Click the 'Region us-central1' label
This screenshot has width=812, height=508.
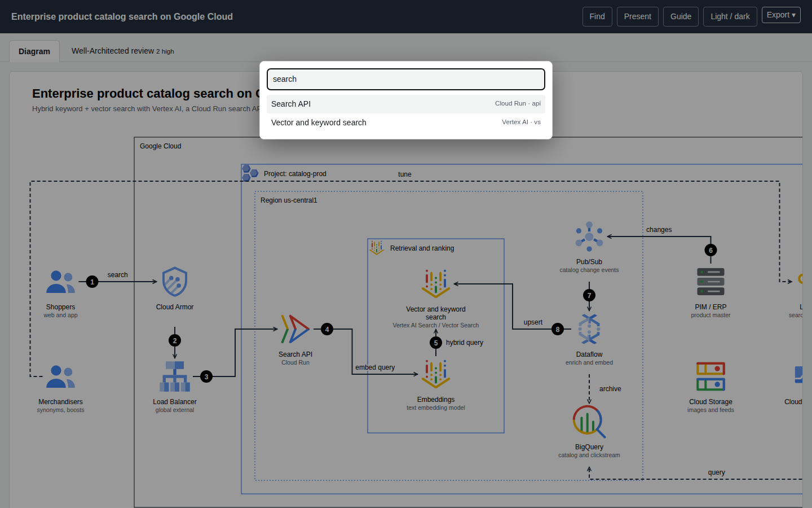(x=289, y=200)
